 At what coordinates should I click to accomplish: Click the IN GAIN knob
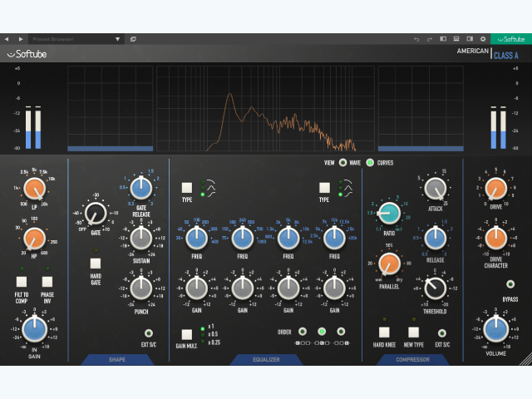pos(34,329)
